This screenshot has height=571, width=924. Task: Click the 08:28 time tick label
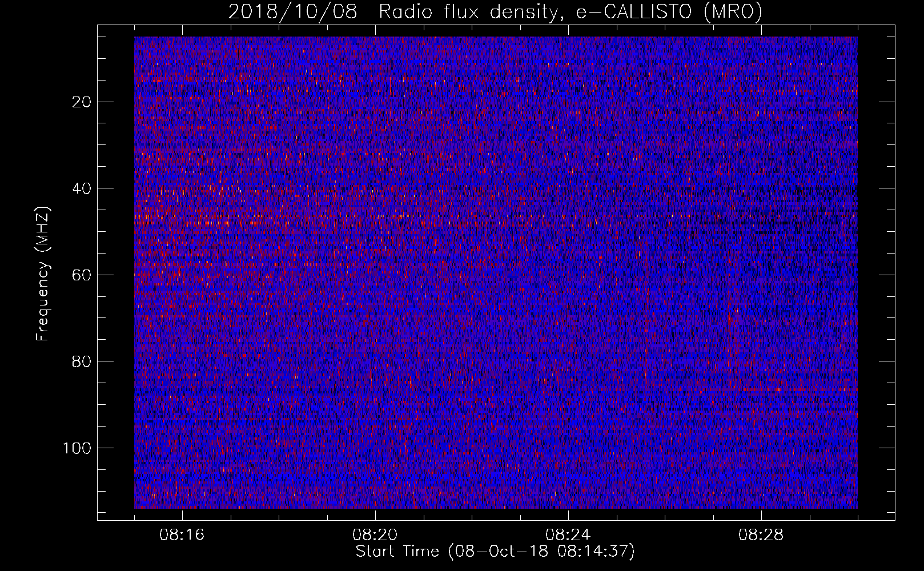tap(761, 535)
